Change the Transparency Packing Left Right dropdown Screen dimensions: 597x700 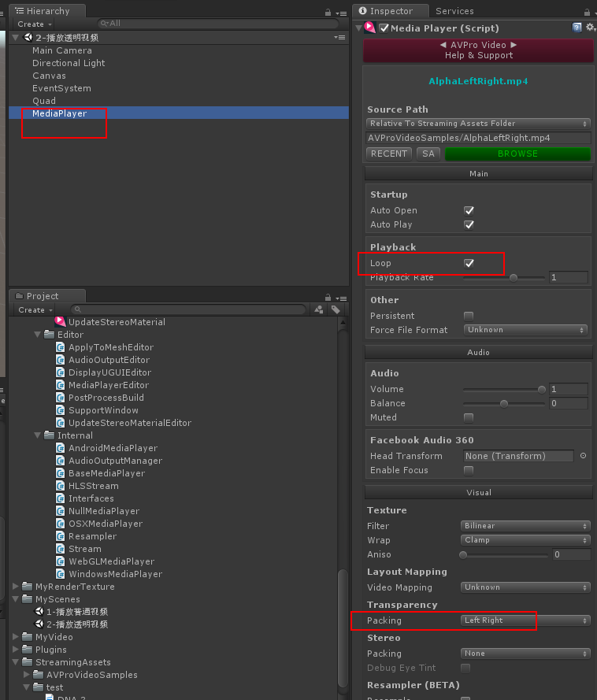pos(525,620)
